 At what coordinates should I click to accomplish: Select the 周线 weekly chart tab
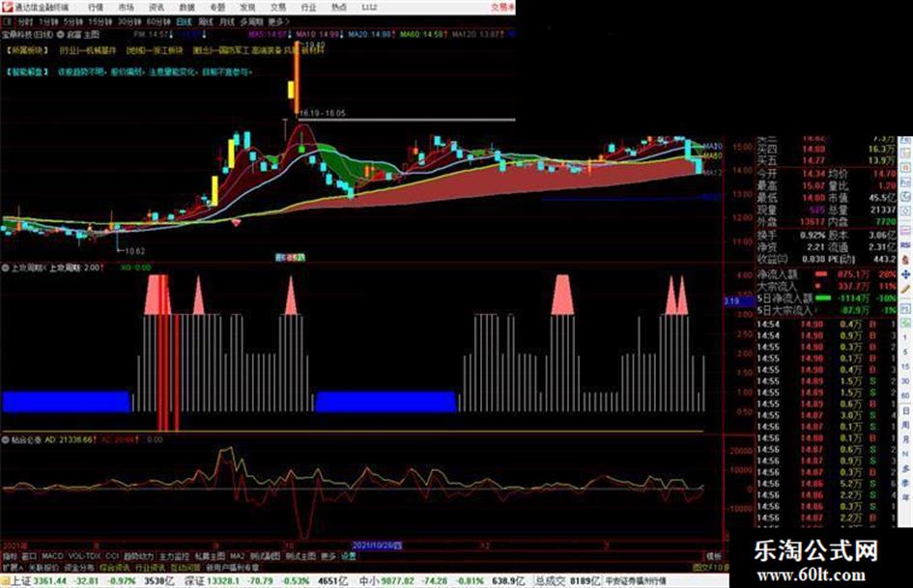point(206,21)
